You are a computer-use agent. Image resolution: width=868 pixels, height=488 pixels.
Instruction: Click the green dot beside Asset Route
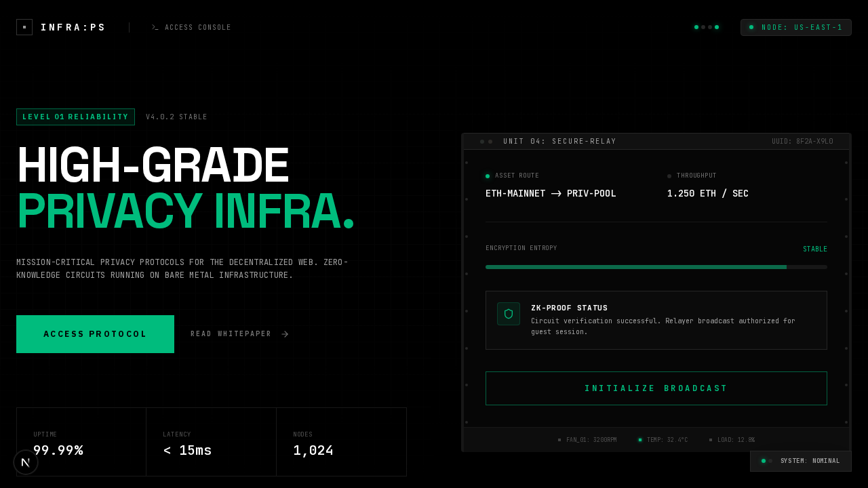point(488,176)
